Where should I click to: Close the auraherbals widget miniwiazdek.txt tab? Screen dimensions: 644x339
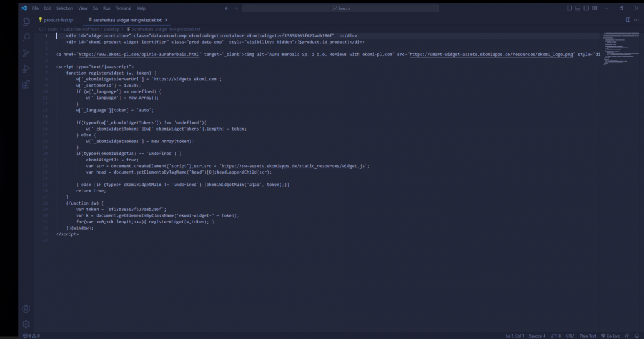tap(166, 20)
